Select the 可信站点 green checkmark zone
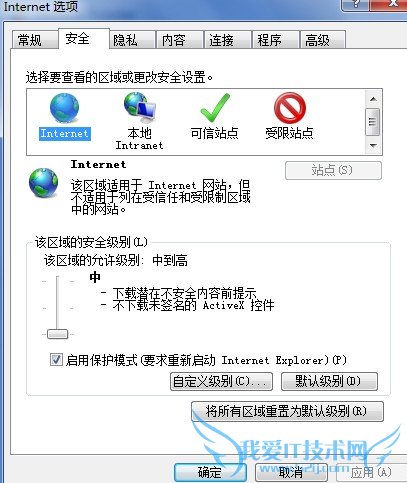 click(215, 107)
